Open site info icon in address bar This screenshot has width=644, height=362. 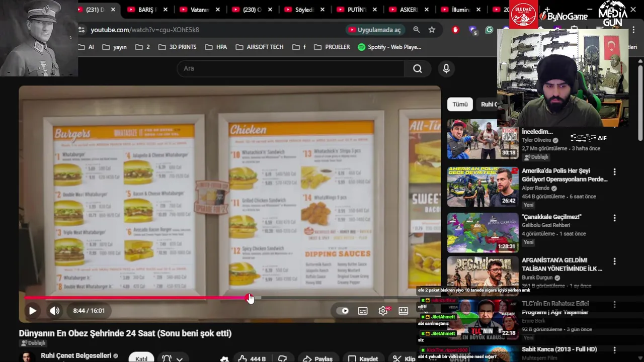pos(82,30)
